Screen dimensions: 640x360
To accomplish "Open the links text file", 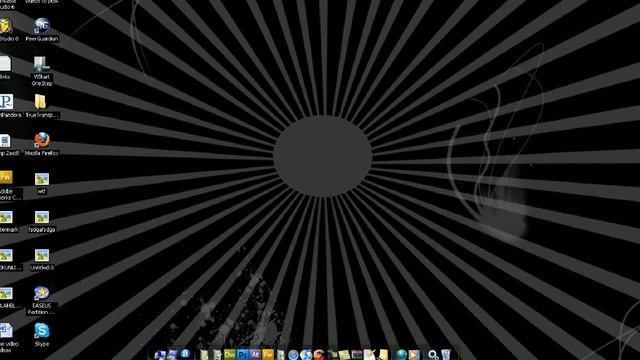I will pos(5,68).
